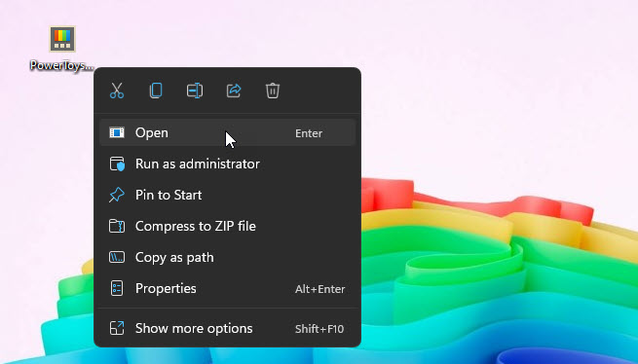Choose Open from the context menu

pos(228,133)
